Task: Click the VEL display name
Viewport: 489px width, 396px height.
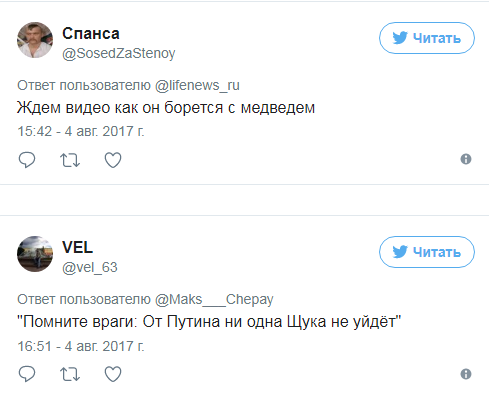Action: pyautogui.click(x=77, y=247)
